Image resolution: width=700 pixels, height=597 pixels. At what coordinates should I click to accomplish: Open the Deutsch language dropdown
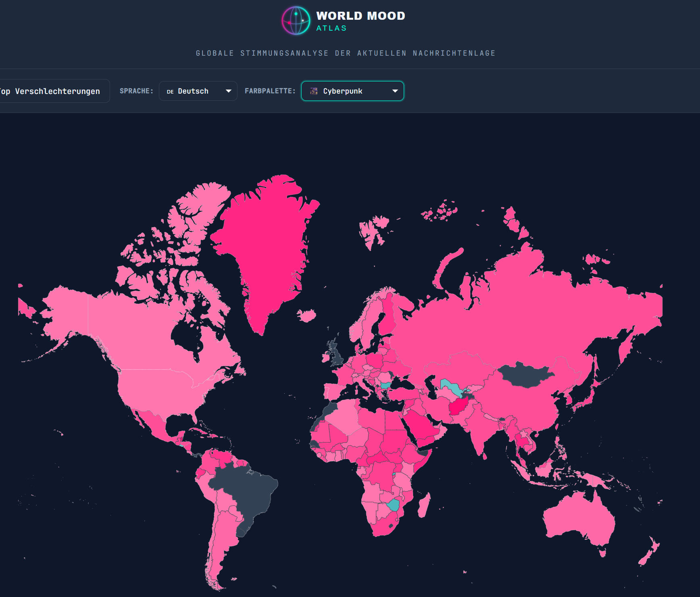pyautogui.click(x=198, y=91)
